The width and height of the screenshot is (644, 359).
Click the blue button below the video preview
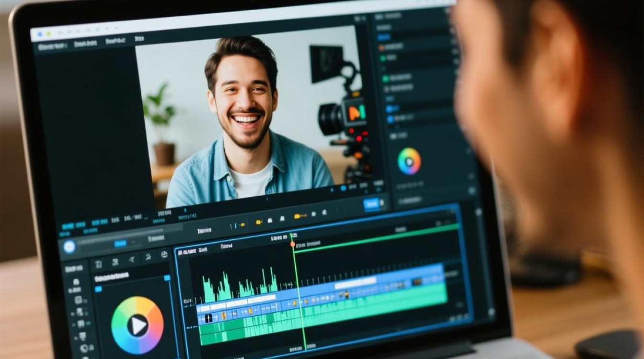click(x=372, y=204)
